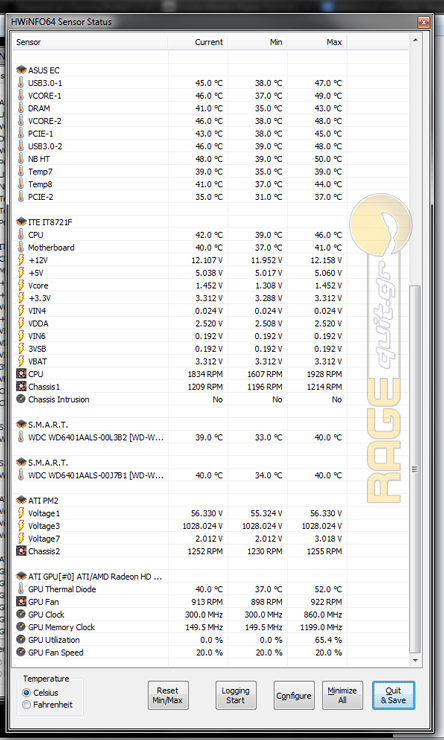Click the thermometer icon beside WDC WD6401AALS-00J7B1
Image resolution: width=444 pixels, height=740 pixels.
coord(21,475)
